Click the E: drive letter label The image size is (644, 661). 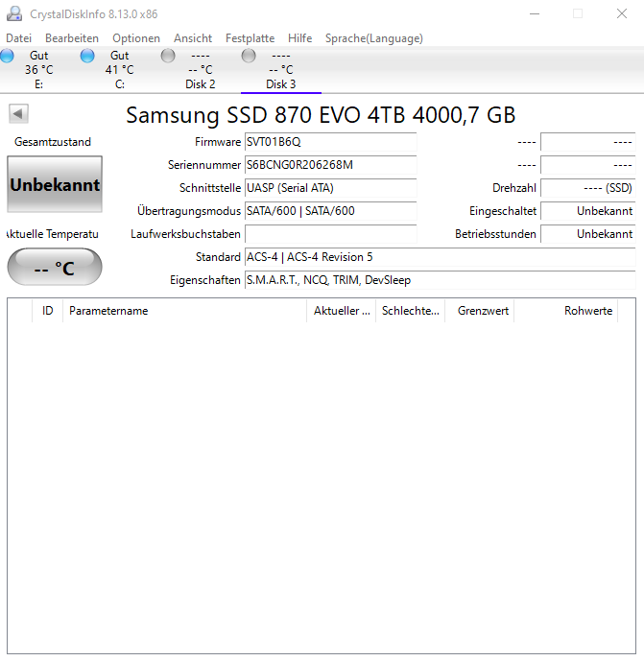coord(38,84)
